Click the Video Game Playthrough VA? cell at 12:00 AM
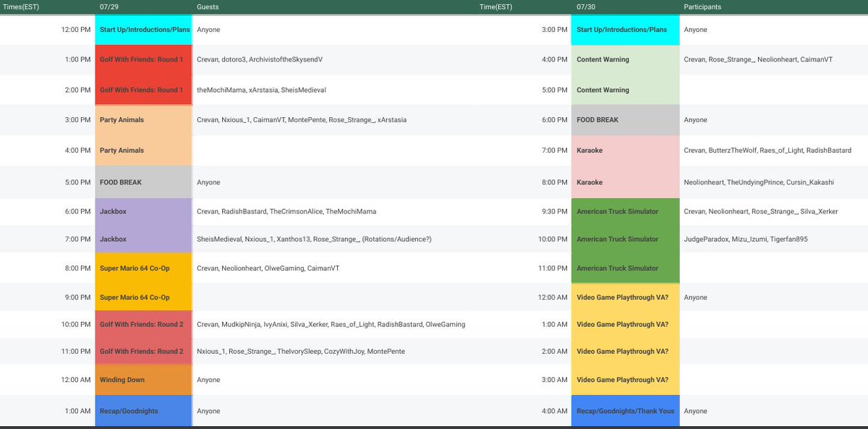The height and width of the screenshot is (429, 868). 625,297
